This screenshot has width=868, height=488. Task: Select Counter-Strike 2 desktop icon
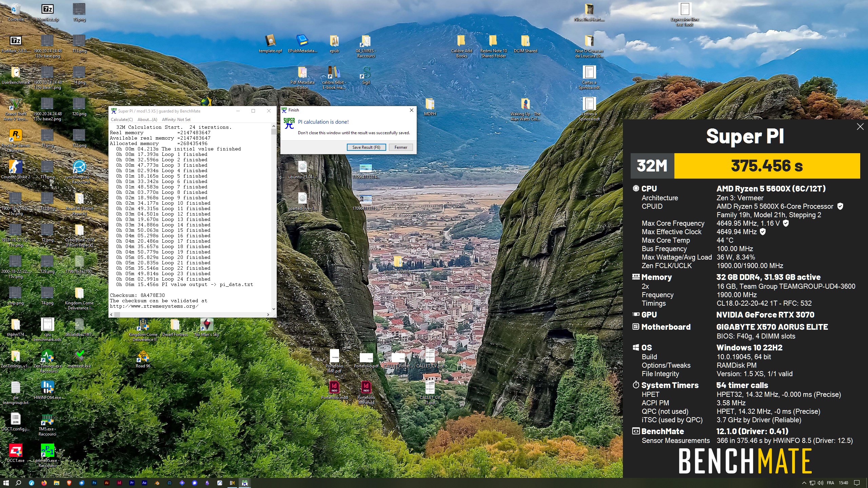click(16, 169)
